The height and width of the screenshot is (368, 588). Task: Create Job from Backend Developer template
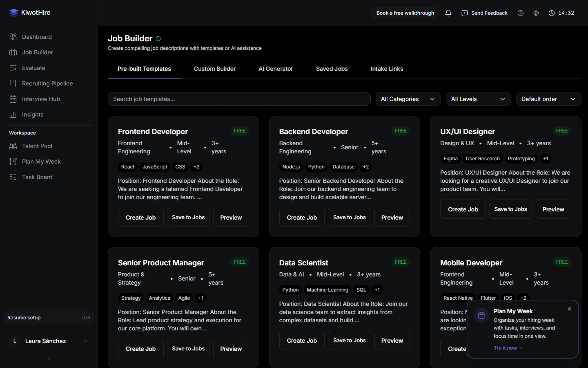click(x=302, y=218)
